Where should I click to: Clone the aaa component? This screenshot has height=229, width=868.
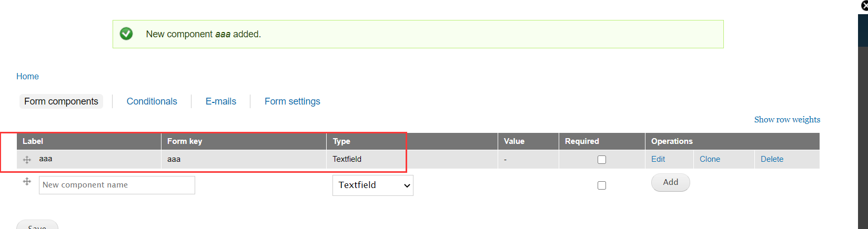click(x=710, y=159)
